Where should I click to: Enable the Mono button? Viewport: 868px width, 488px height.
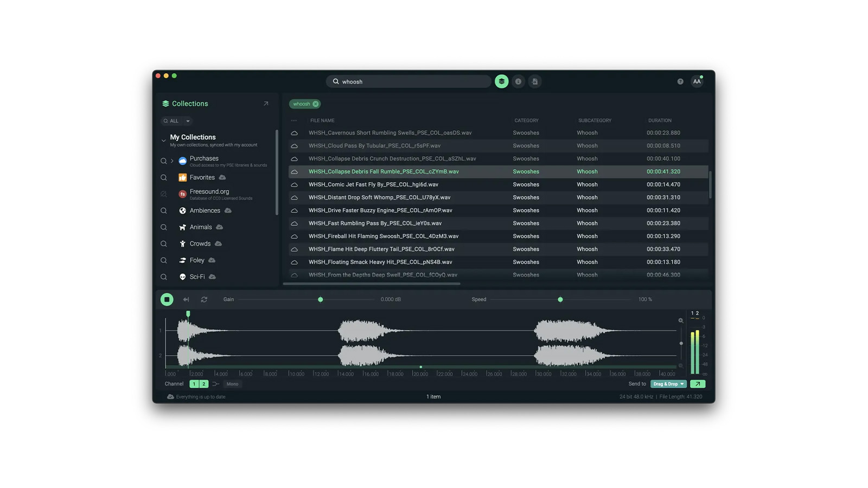(x=232, y=384)
